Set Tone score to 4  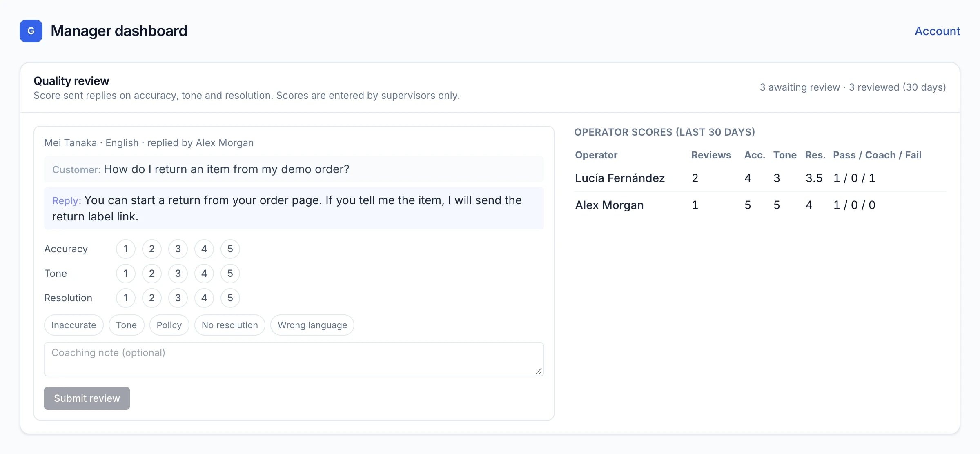pyautogui.click(x=204, y=274)
